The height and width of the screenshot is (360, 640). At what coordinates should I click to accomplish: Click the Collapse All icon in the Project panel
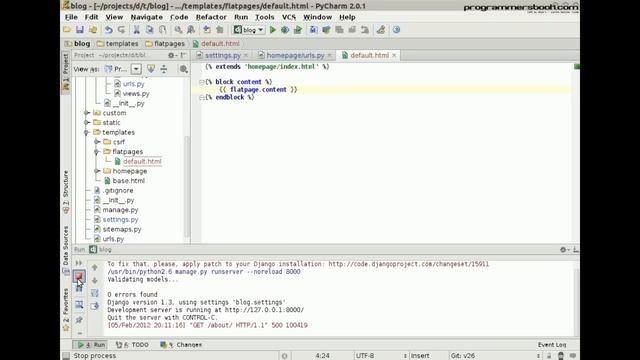point(164,69)
